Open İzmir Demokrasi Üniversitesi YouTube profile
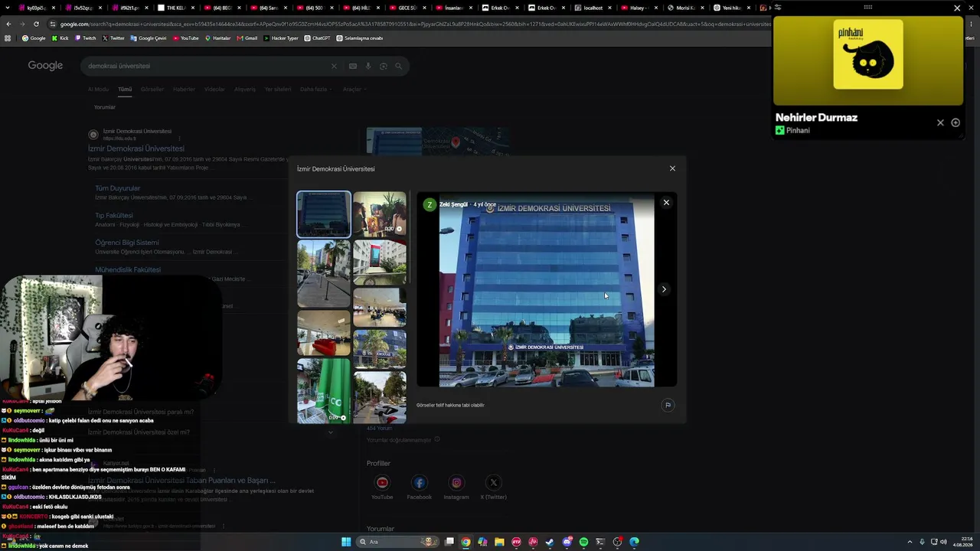The image size is (980, 551). pyautogui.click(x=382, y=487)
